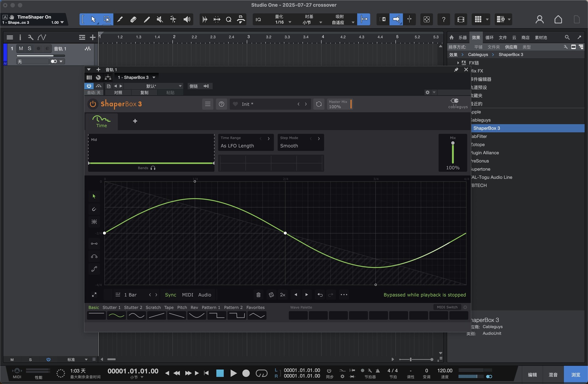Toggle plugin activate button in header
Screen dimensions: 588x384
89,86
